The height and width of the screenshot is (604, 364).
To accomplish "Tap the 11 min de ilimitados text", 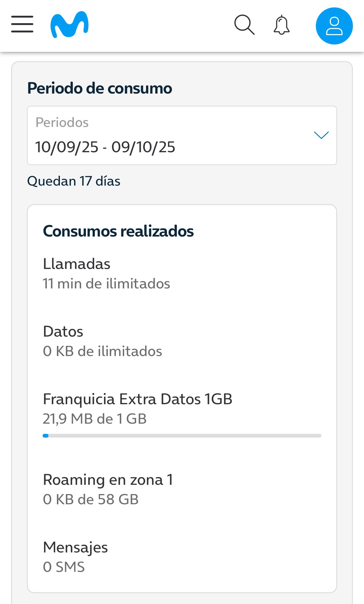I will (x=106, y=284).
